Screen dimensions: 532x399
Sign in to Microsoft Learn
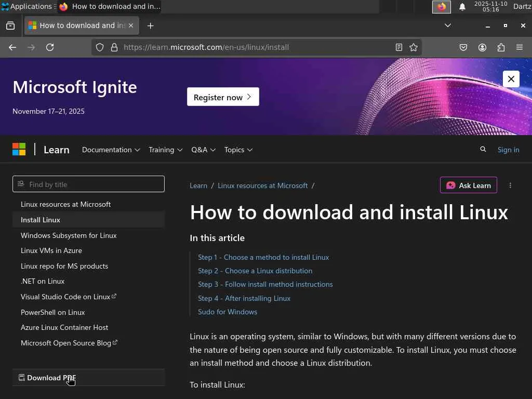point(508,150)
